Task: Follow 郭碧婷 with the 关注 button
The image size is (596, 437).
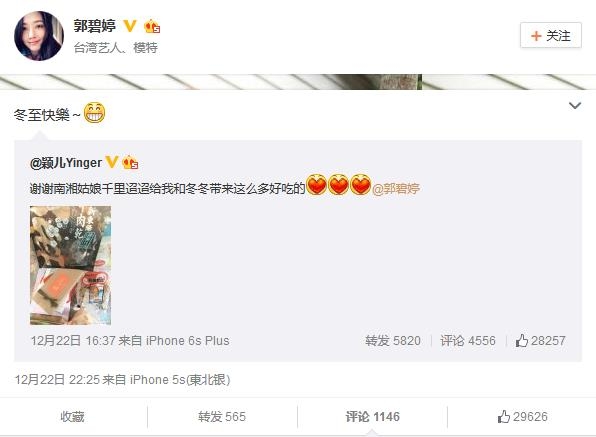Action: (550, 35)
